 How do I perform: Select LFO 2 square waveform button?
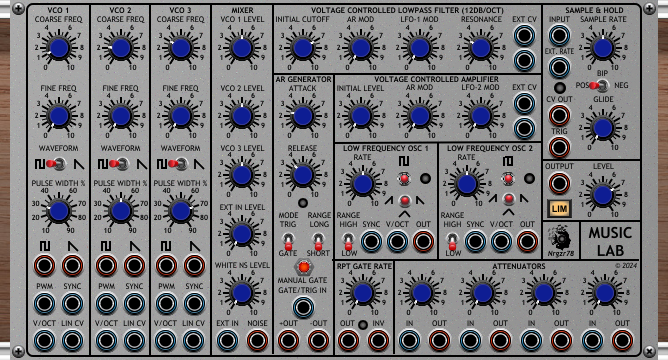(508, 178)
